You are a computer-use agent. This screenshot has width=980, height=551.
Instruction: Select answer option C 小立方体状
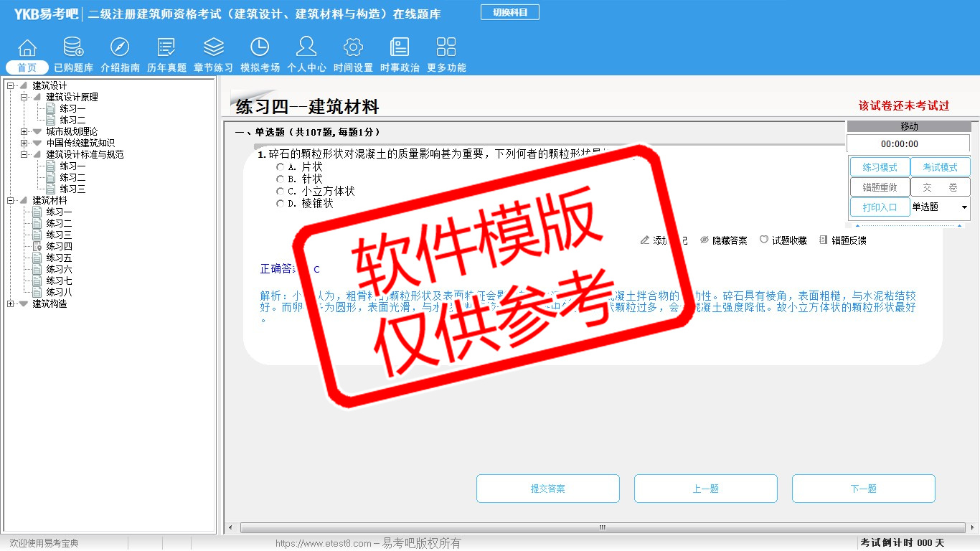coord(281,192)
